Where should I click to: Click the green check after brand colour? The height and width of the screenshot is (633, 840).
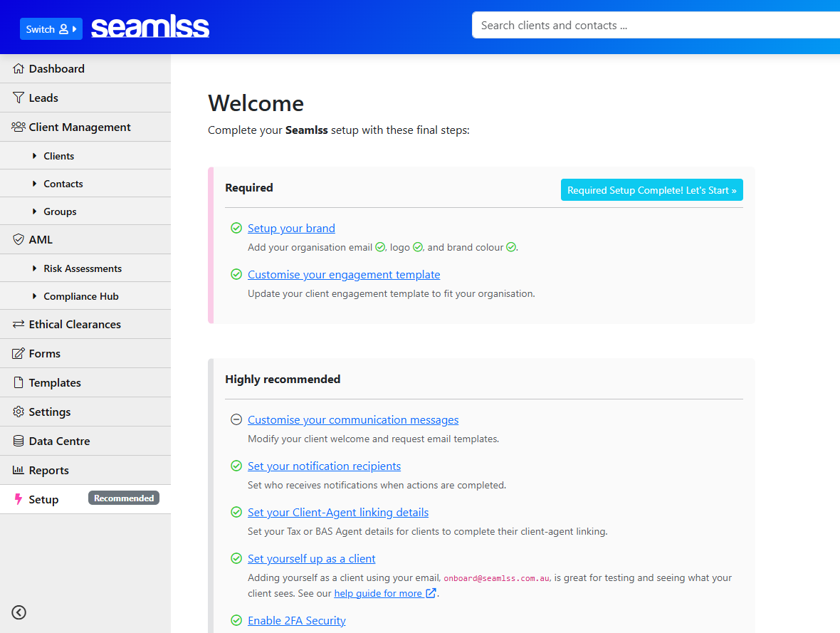click(x=511, y=247)
